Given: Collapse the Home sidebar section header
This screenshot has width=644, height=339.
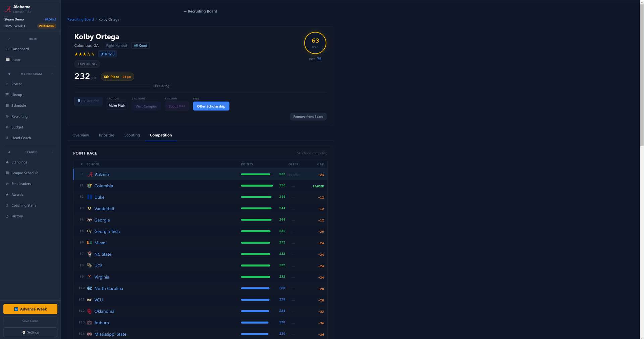Looking at the screenshot, I should tap(33, 39).
